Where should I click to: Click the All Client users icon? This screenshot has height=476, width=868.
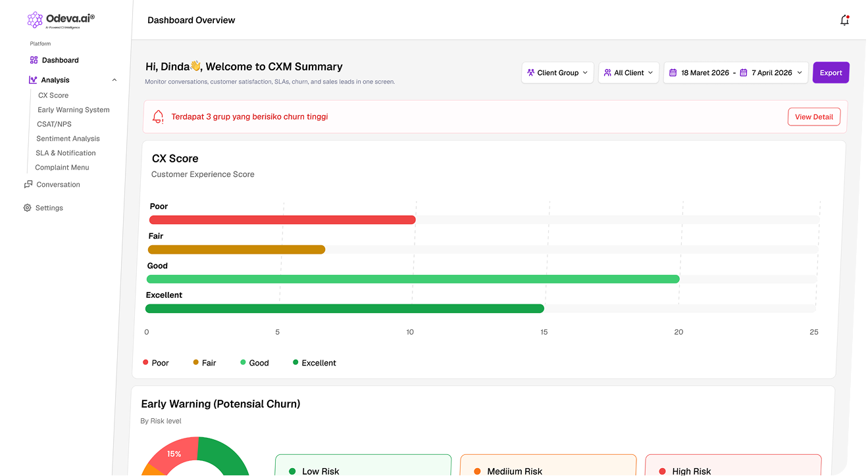pyautogui.click(x=607, y=73)
